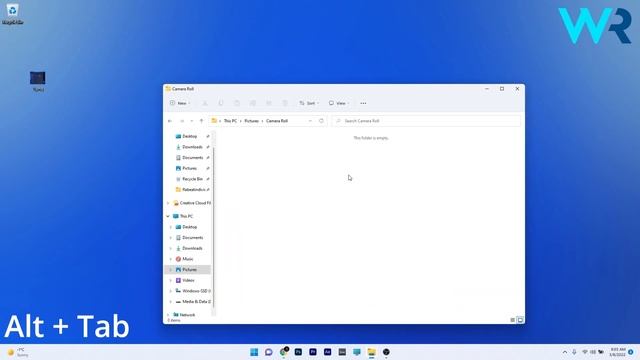Expand Desktop under This PC
Image resolution: width=640 pixels, height=360 pixels.
pos(171,227)
